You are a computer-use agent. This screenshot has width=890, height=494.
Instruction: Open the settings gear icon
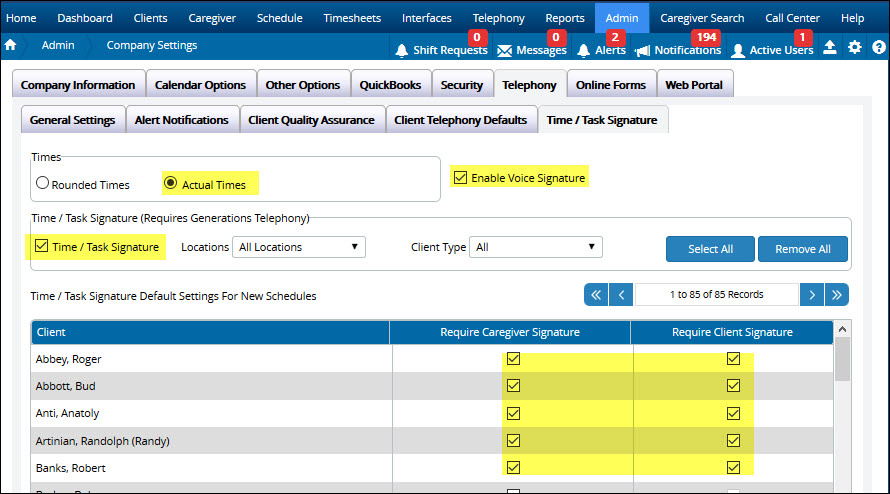pyautogui.click(x=854, y=47)
